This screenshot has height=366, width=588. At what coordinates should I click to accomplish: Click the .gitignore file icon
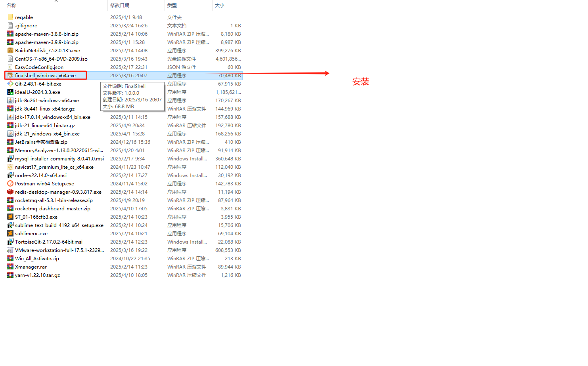(10, 25)
